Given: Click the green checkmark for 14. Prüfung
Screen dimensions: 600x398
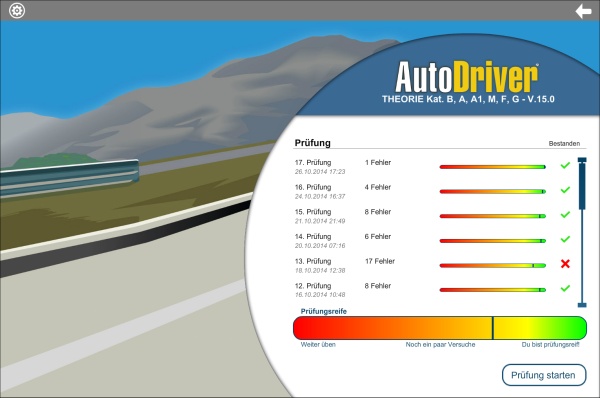Looking at the screenshot, I should 565,239.
